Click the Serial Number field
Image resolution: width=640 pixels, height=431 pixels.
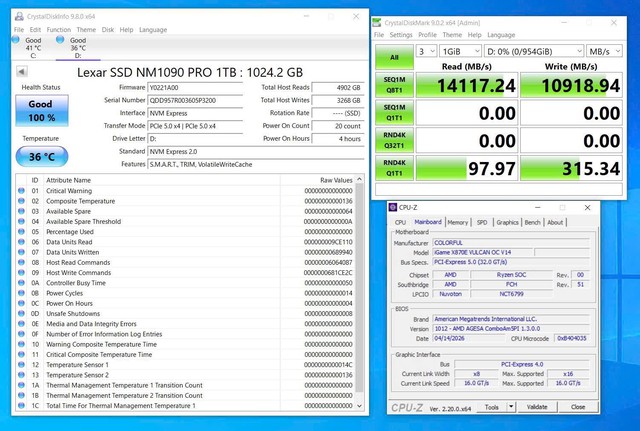point(195,100)
